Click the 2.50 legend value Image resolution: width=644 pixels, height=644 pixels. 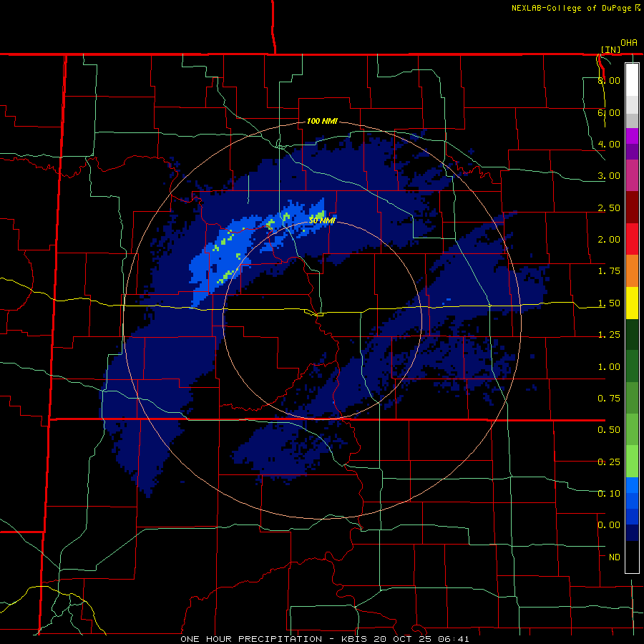[609, 208]
